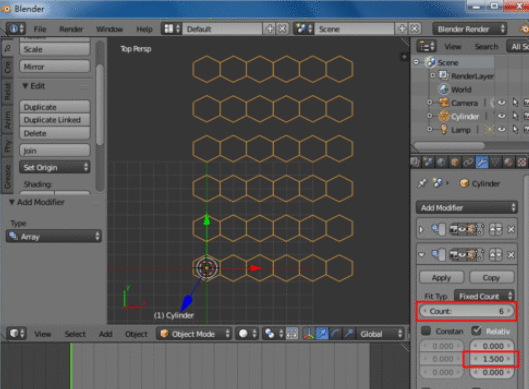Toggle Camera visibility eye in outliner

501,103
